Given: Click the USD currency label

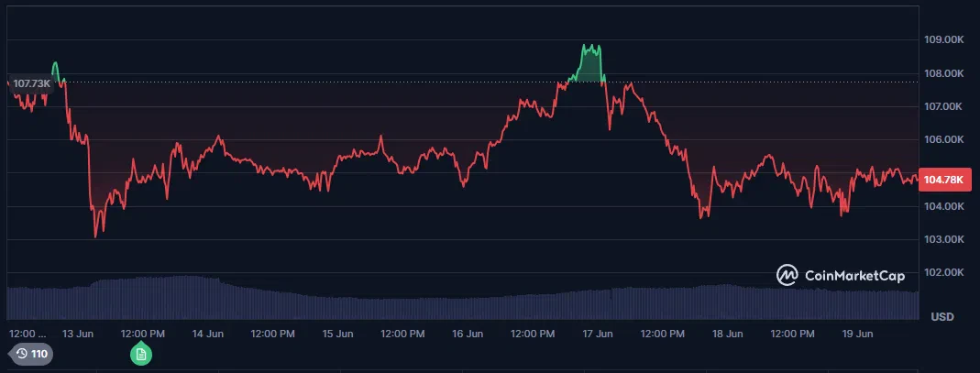Looking at the screenshot, I should pos(941,317).
